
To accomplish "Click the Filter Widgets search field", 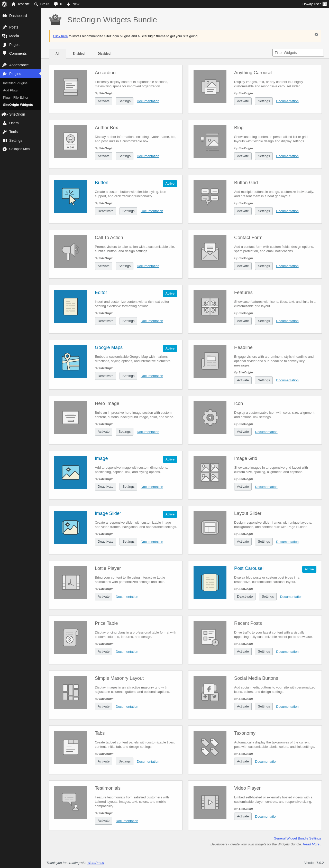I will pos(298,53).
